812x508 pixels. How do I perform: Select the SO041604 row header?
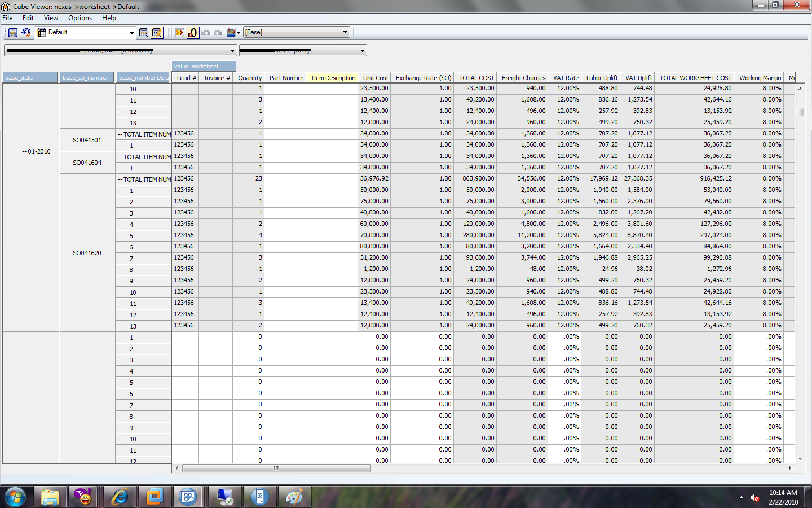[x=87, y=163]
